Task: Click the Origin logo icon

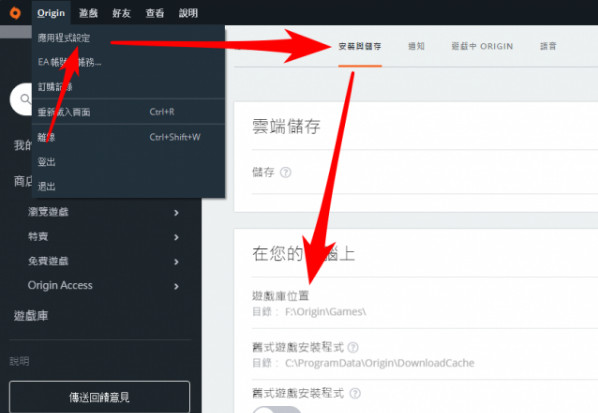Action: point(15,13)
